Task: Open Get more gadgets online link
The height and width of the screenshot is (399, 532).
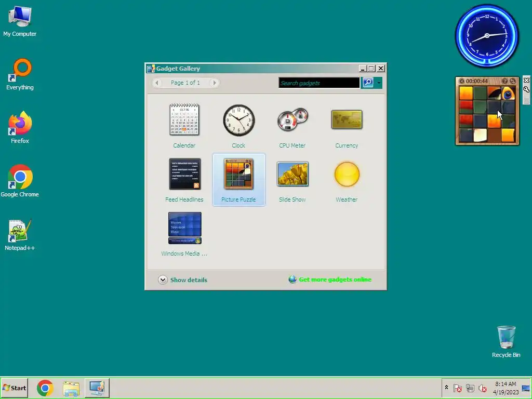Action: pos(335,279)
